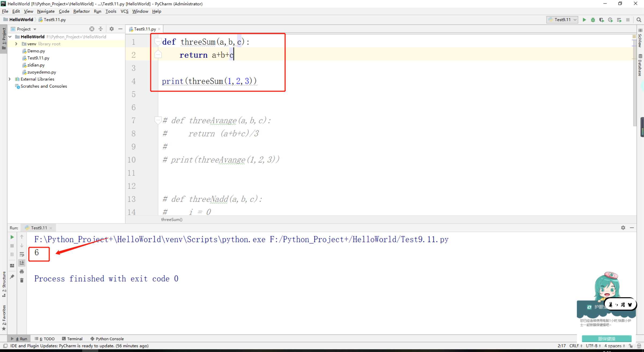Click the editor vertical scrollbar
This screenshot has height=352, width=644.
click(x=634, y=81)
